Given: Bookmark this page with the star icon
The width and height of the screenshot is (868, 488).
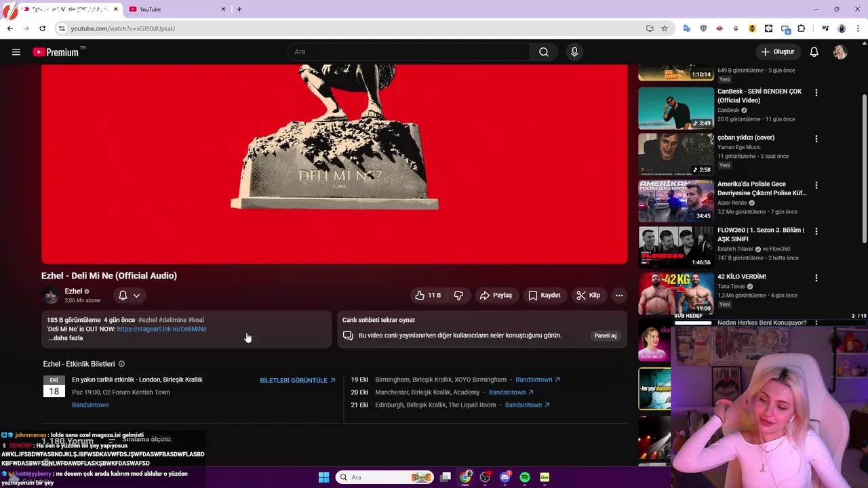Looking at the screenshot, I should point(665,28).
